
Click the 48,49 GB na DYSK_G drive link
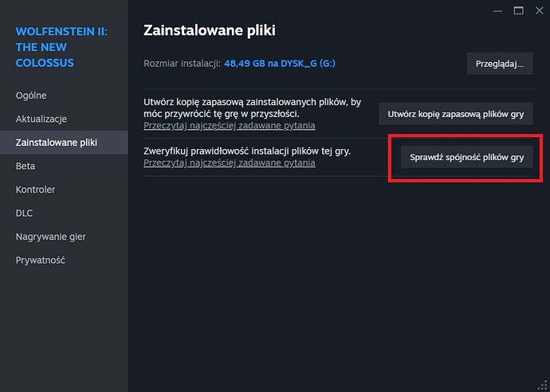280,64
